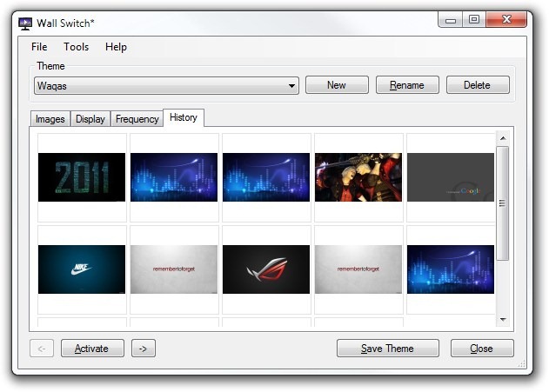Click the Activate button
549x392 pixels.
coord(92,349)
